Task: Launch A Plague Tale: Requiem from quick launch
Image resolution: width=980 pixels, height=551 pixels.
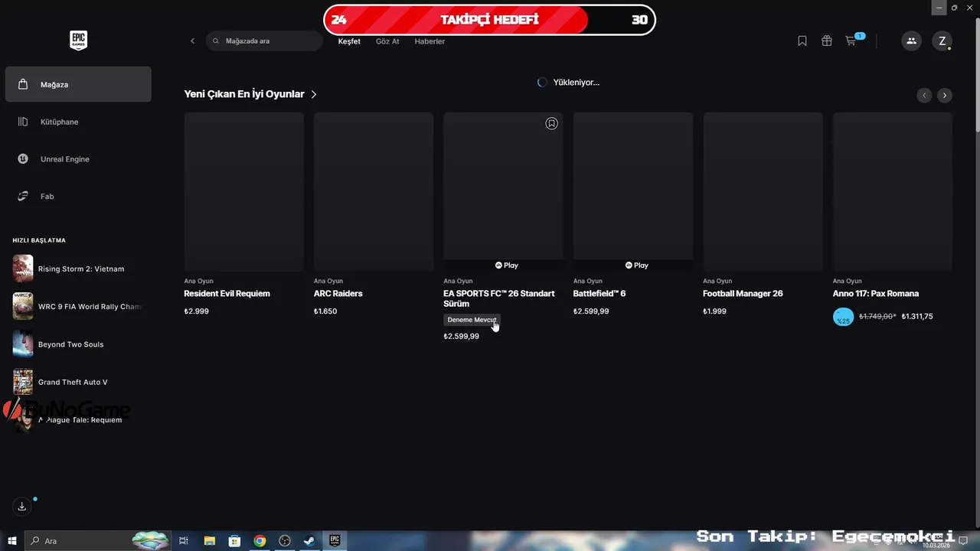Action: click(78, 419)
